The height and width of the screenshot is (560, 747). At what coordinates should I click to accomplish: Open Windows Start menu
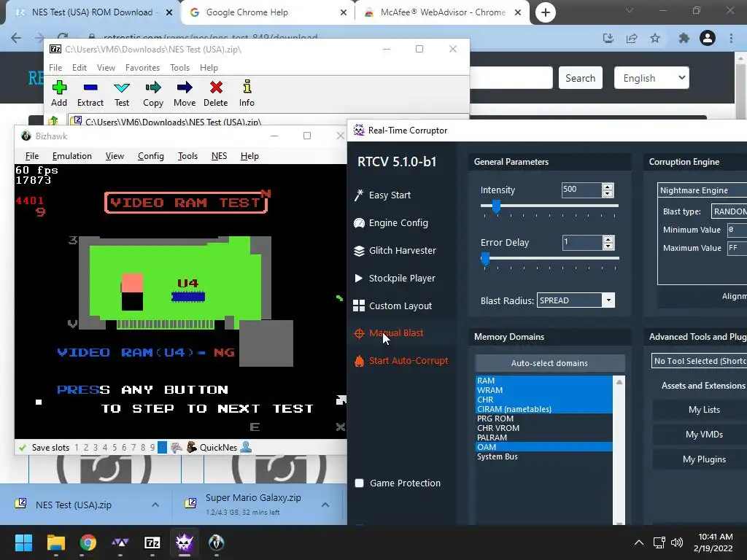click(23, 542)
